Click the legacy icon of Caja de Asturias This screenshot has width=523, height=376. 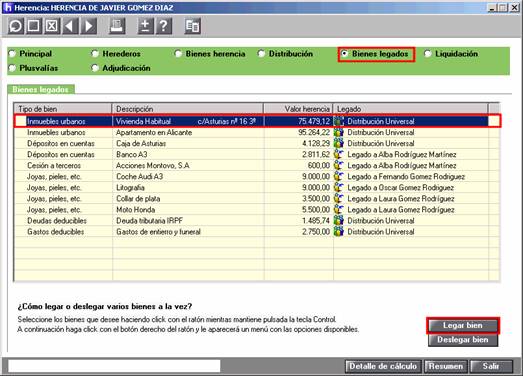point(339,143)
